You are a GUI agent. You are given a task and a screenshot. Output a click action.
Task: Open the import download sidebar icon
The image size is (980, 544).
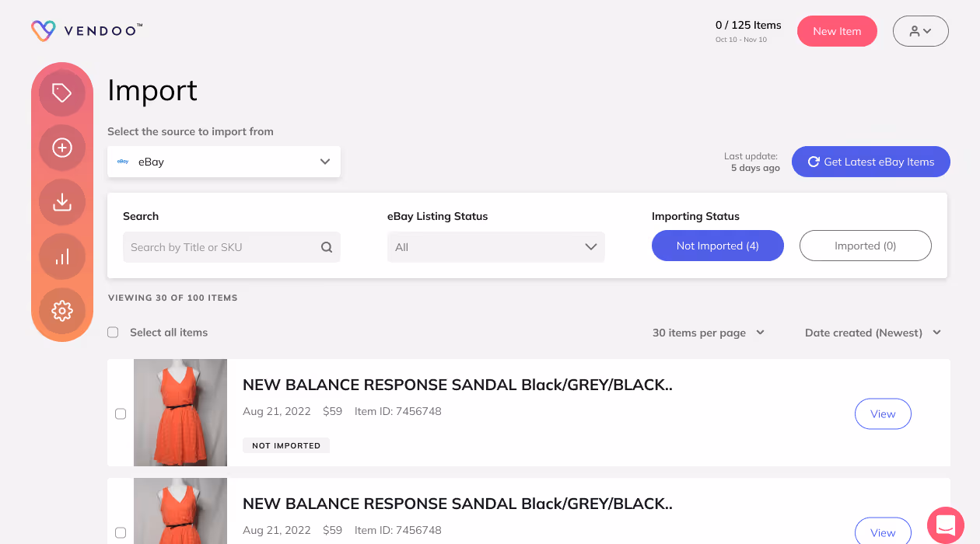pyautogui.click(x=62, y=202)
